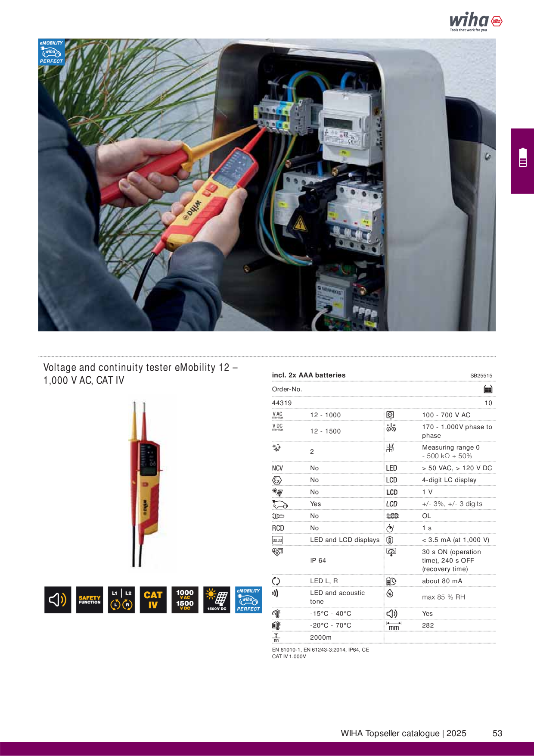The height and width of the screenshot is (756, 534).
Task: Click the Ex explosion protection icon
Action: point(277,480)
